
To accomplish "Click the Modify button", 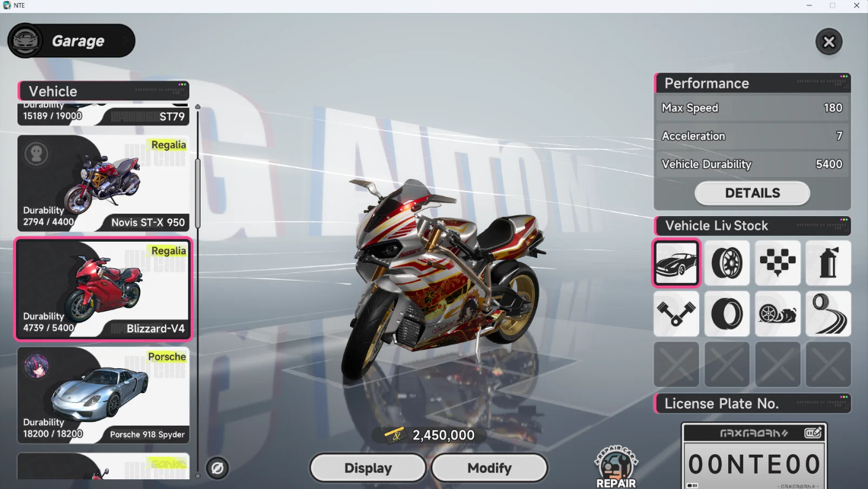I will [489, 468].
